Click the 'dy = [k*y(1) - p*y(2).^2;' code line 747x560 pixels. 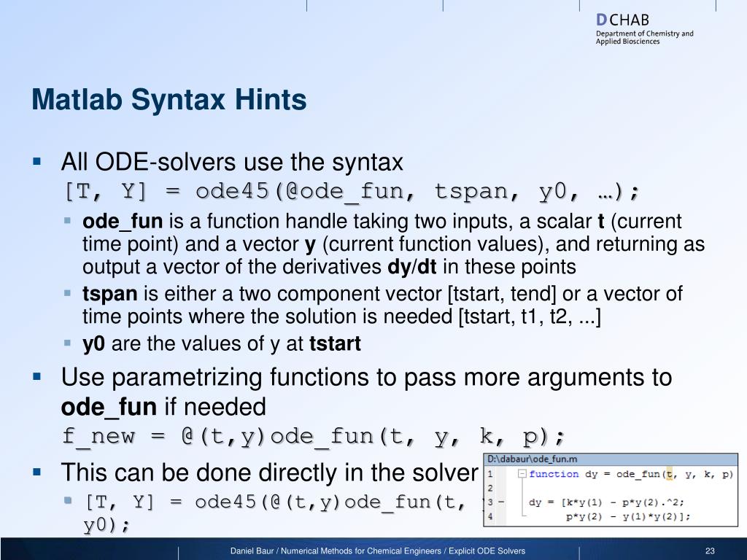click(606, 502)
